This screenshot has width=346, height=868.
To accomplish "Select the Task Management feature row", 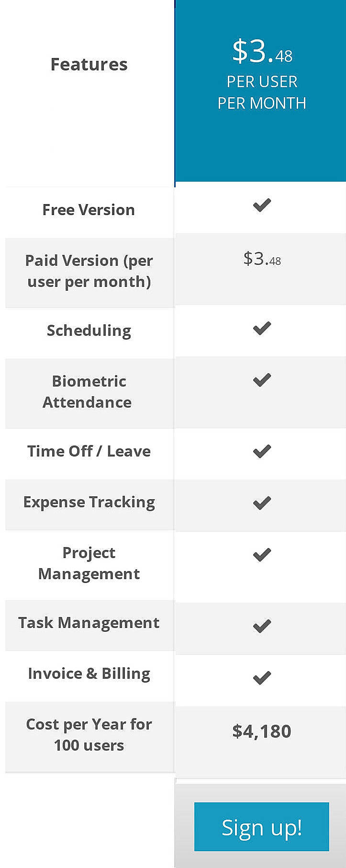I will tap(89, 623).
